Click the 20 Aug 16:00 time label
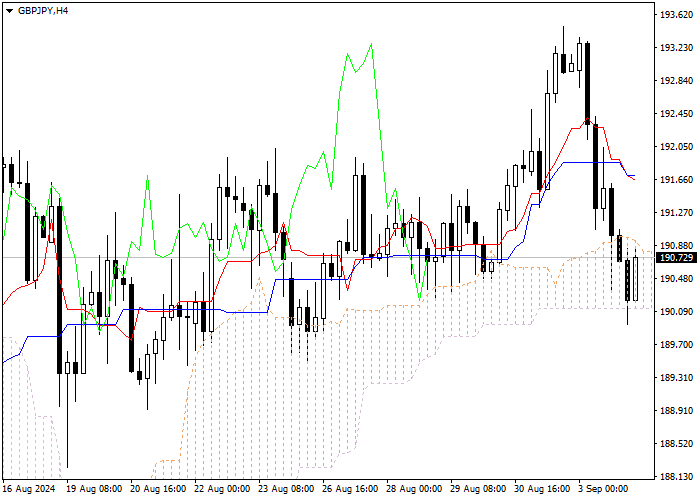The width and height of the screenshot is (700, 500). (x=158, y=489)
